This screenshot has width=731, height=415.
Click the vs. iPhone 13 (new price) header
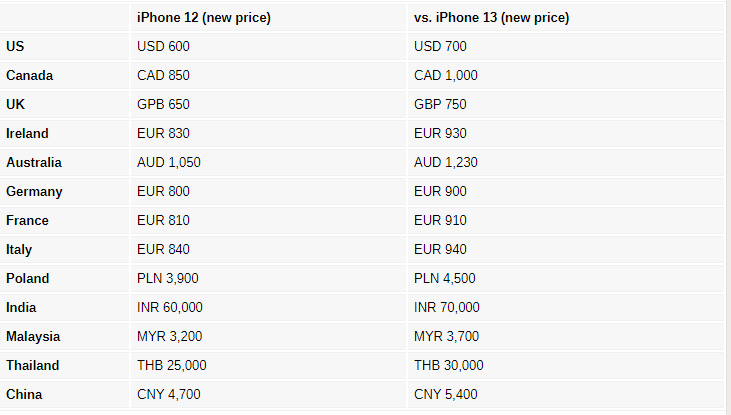point(491,18)
